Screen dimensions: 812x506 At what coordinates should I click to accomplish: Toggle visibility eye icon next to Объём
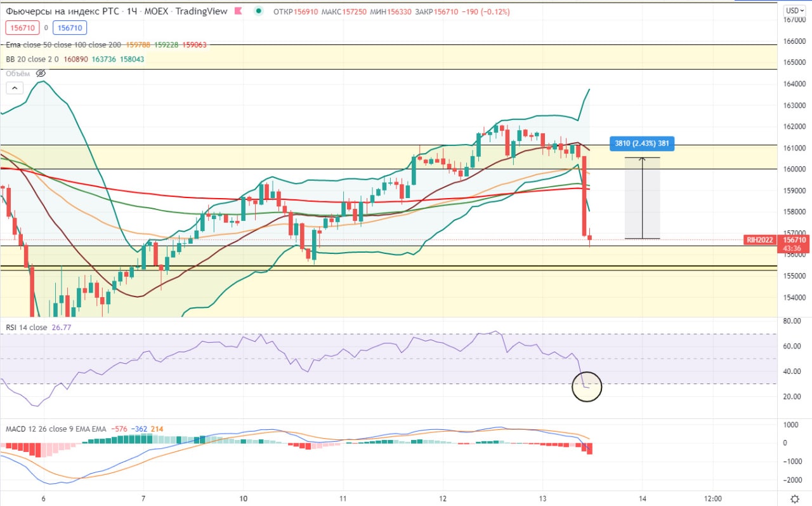coord(41,74)
